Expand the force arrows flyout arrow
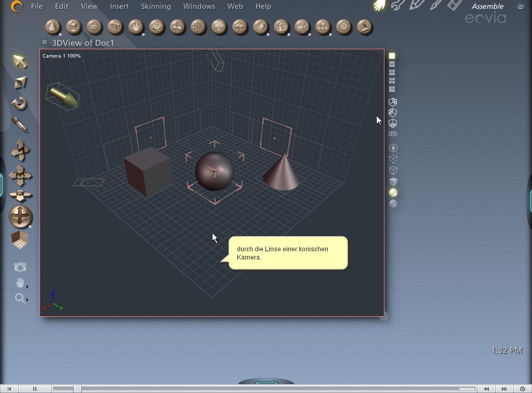This screenshot has height=393, width=532. (330, 34)
